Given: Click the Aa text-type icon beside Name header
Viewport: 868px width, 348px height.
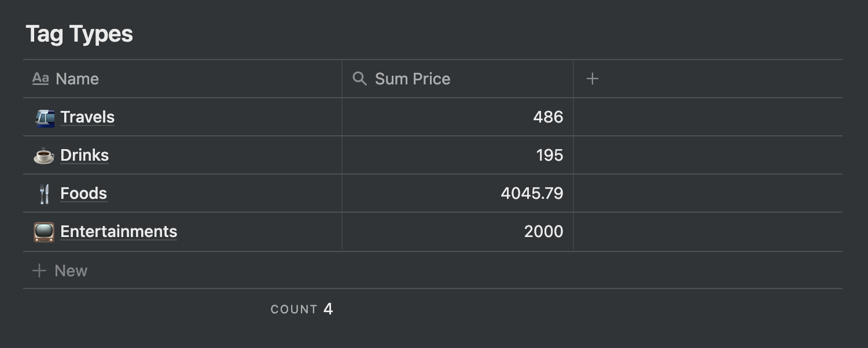Looking at the screenshot, I should point(40,78).
